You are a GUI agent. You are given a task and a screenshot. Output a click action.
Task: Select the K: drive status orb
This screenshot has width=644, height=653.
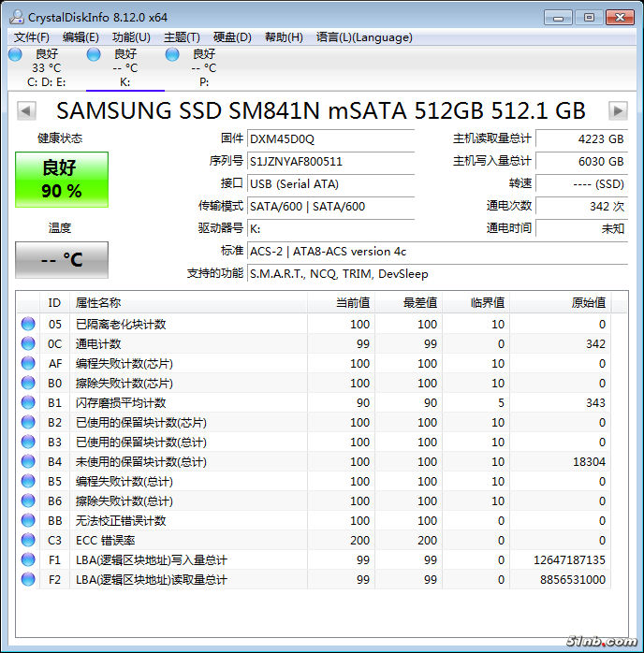(x=94, y=54)
